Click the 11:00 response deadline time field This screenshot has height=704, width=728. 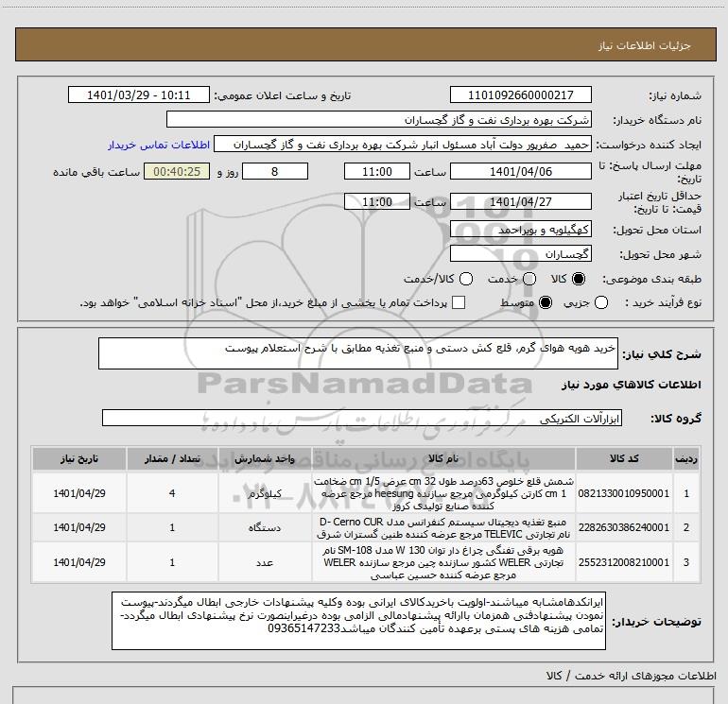coord(377,171)
